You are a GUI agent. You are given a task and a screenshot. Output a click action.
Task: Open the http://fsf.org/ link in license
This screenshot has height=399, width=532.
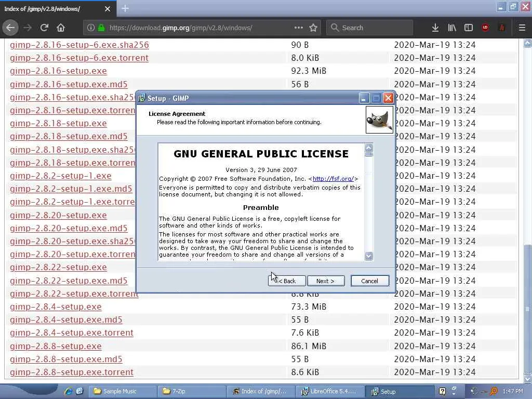point(333,179)
